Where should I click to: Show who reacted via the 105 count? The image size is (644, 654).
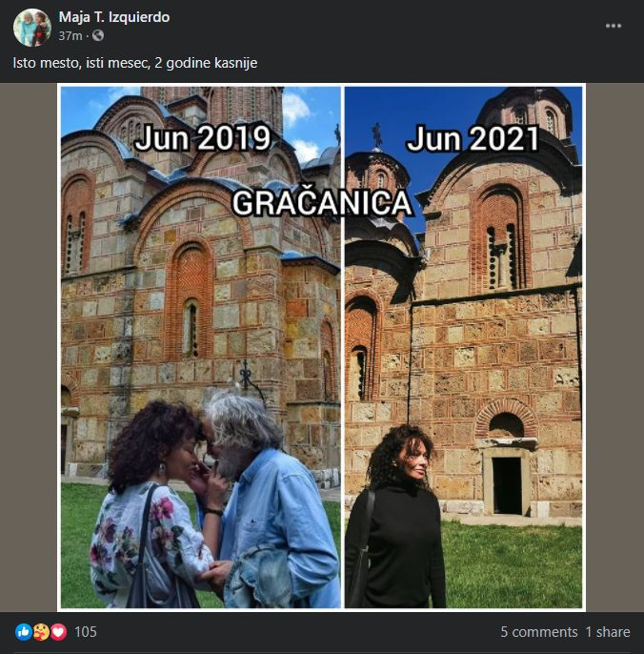coord(86,632)
